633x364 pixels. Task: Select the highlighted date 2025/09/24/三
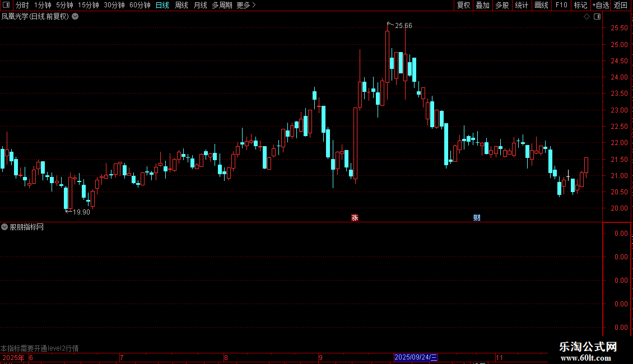point(416,357)
